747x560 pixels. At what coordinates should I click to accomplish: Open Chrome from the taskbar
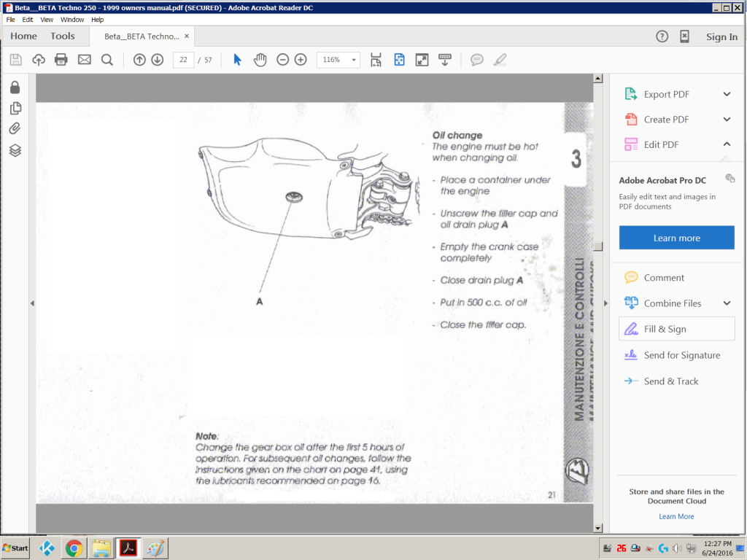tap(74, 548)
